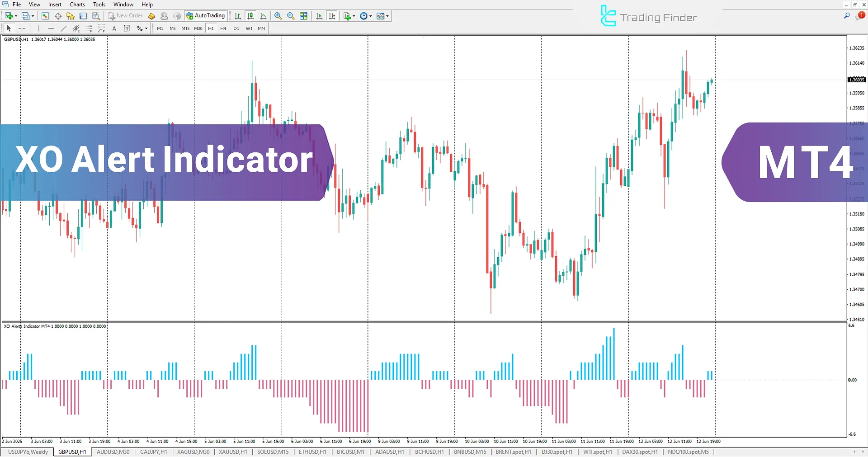Image resolution: width=868 pixels, height=457 pixels.
Task: Open the notifications icon with red badge
Action: coord(860,16)
